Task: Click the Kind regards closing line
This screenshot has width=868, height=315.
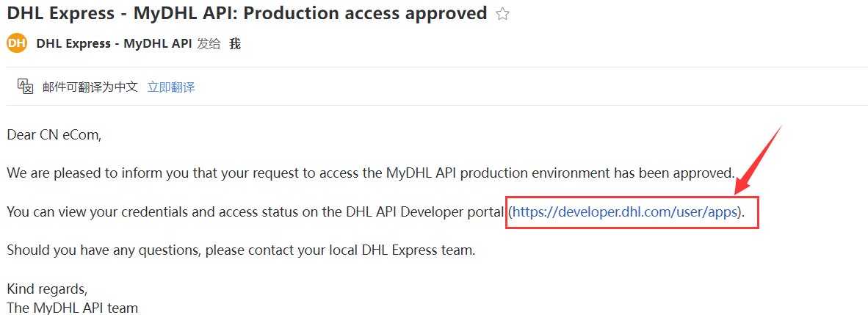Action: (x=47, y=289)
